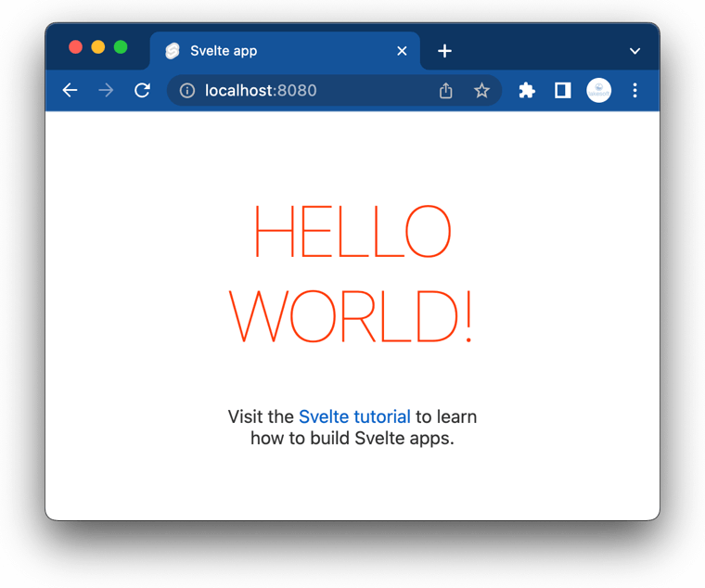Select the Svelte app tab
The height and width of the screenshot is (588, 705).
pyautogui.click(x=285, y=51)
